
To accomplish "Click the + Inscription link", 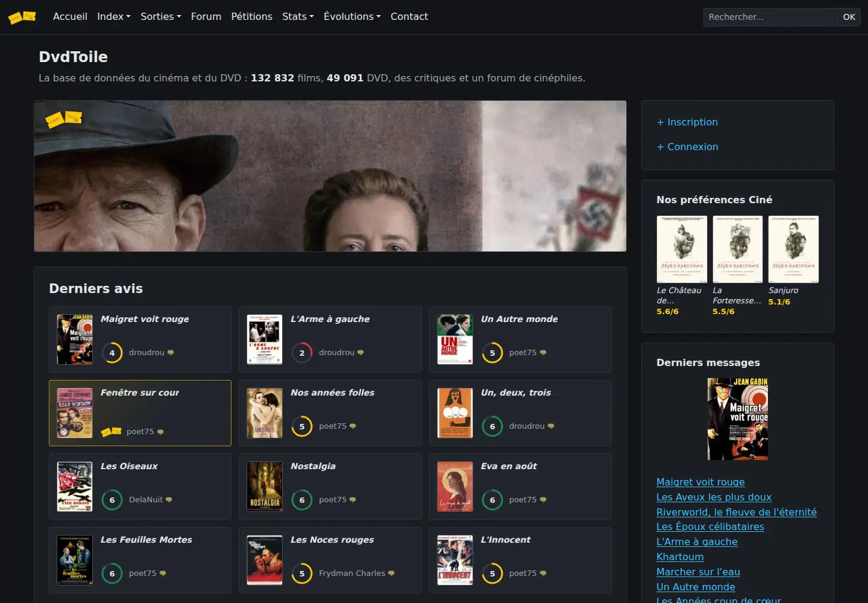I will tap(687, 122).
